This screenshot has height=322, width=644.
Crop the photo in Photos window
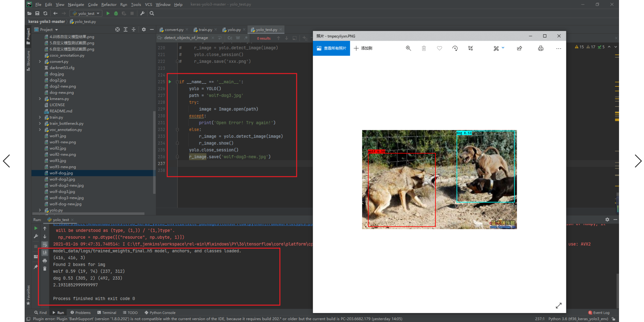[471, 48]
